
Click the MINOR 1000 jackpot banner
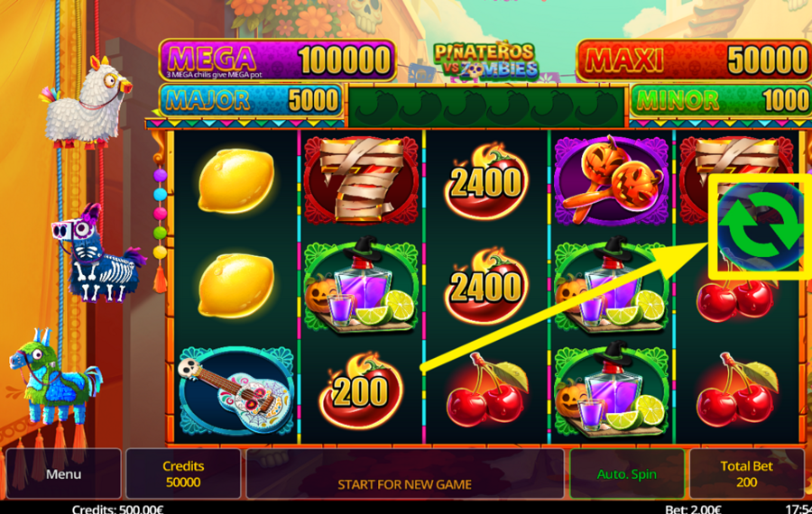[x=721, y=100]
